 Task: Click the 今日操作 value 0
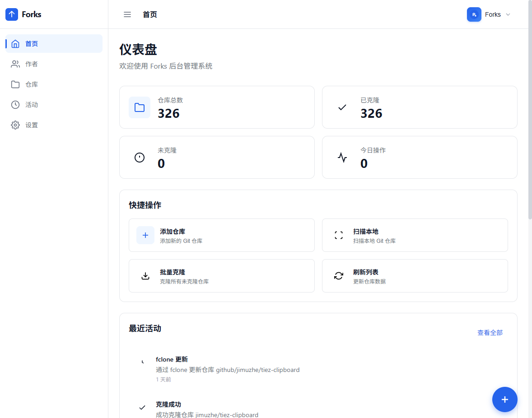364,164
